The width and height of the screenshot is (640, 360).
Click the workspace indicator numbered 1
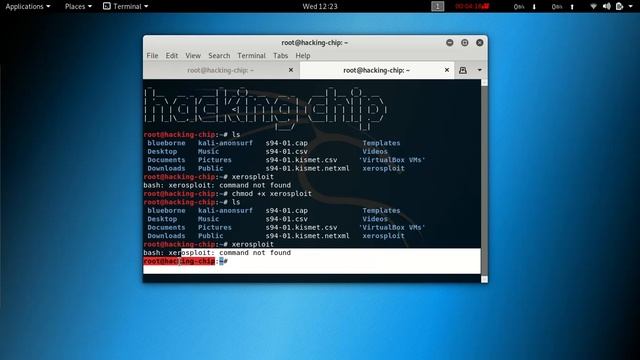(437, 6)
